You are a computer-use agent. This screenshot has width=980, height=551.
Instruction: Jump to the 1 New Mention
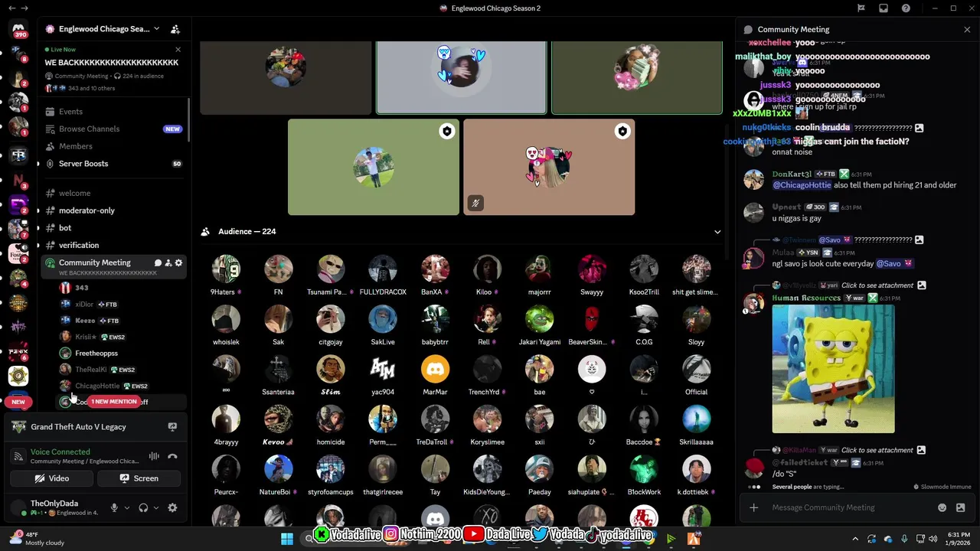tap(114, 402)
